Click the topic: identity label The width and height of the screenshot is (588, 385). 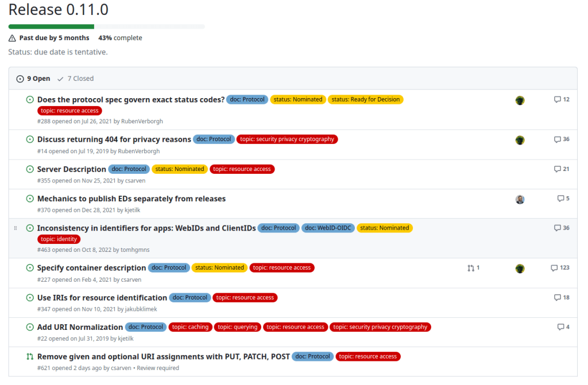pos(59,239)
